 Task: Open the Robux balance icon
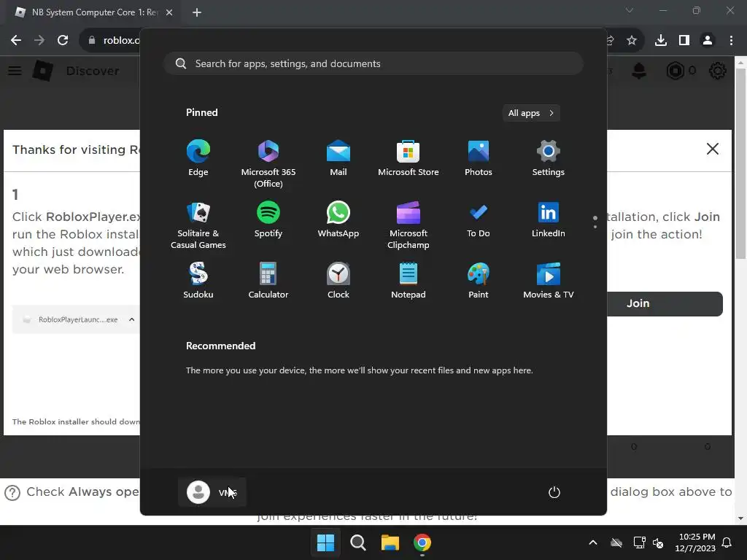click(x=675, y=71)
